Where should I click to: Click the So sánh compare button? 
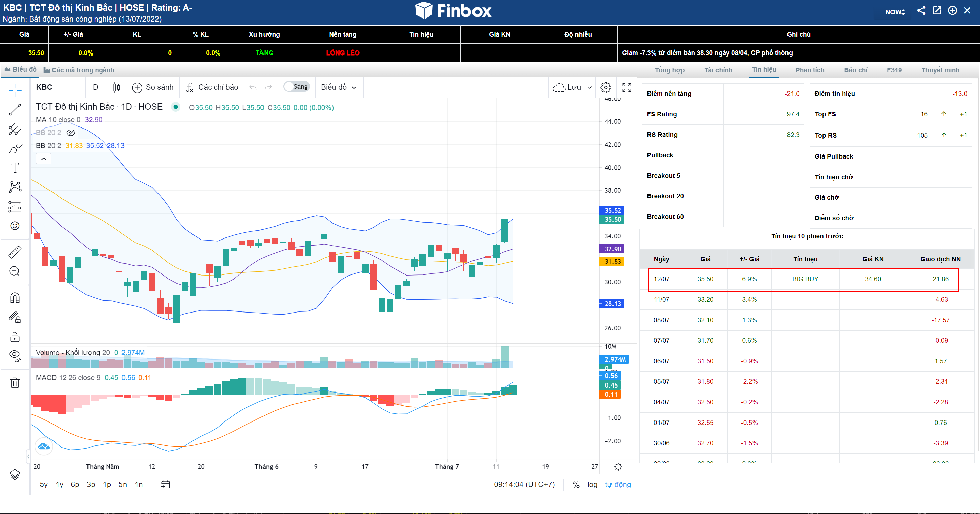click(x=152, y=87)
